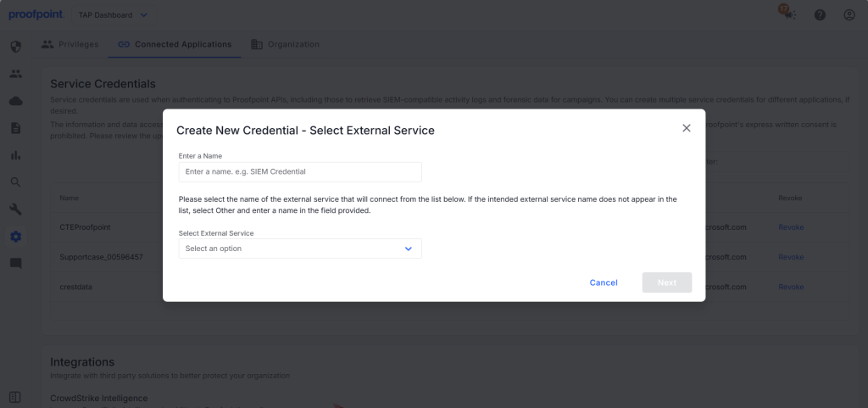Click the announcements megaphone notification icon

[788, 14]
